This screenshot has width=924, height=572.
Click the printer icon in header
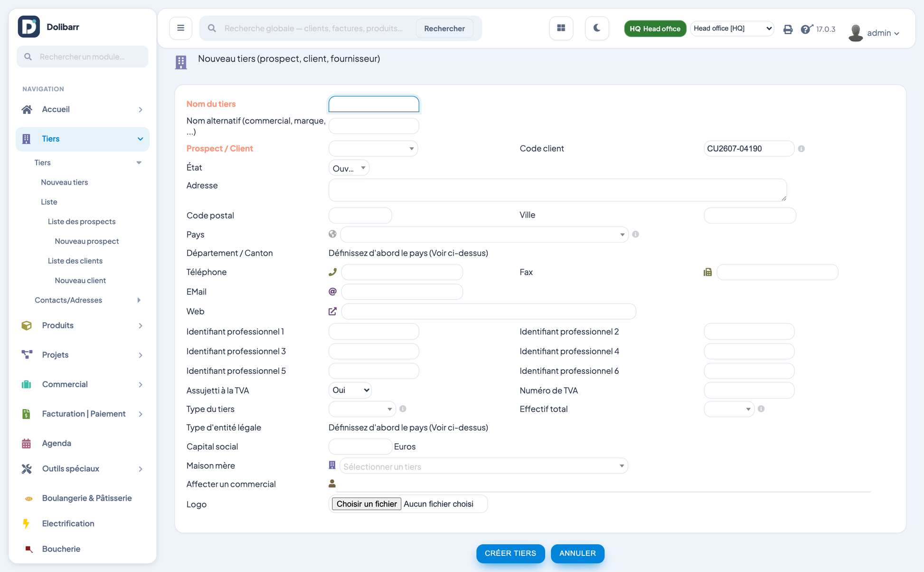[788, 29]
